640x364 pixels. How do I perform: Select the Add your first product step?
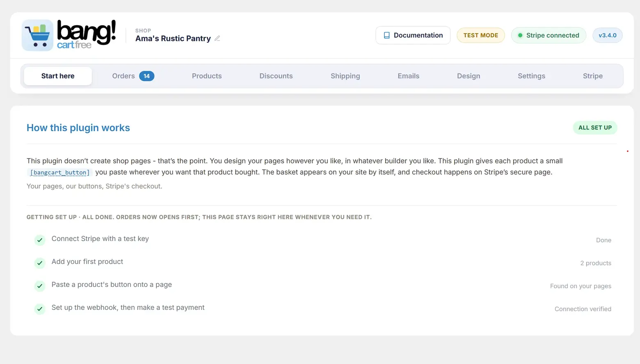coord(87,262)
